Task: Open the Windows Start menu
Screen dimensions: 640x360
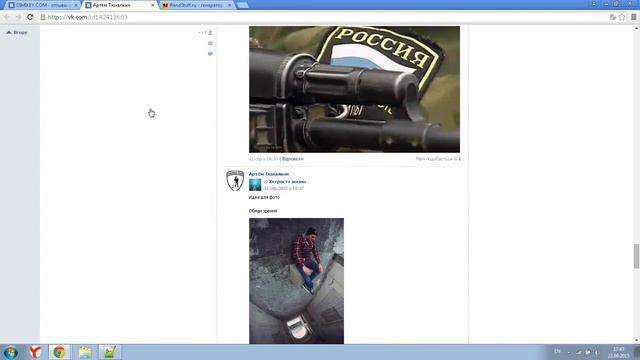Action: click(10, 352)
